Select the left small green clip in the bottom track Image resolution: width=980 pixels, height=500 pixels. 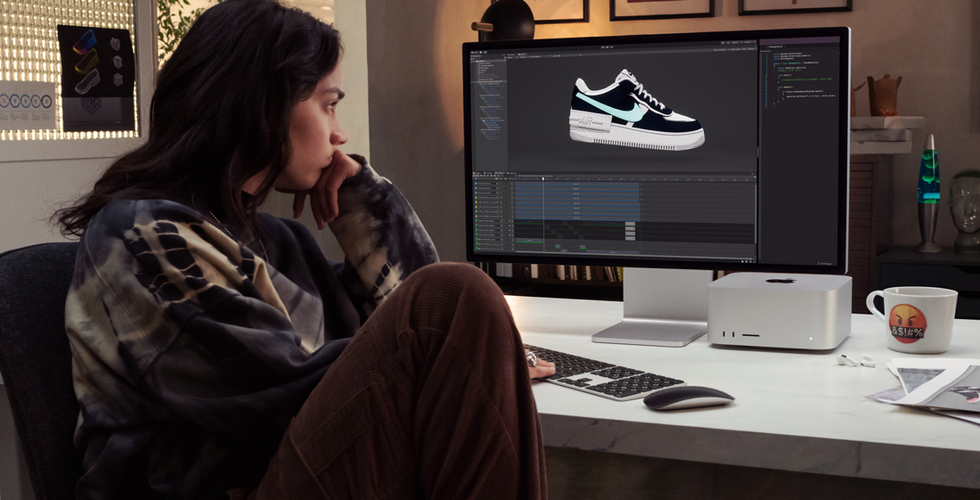pos(558,246)
